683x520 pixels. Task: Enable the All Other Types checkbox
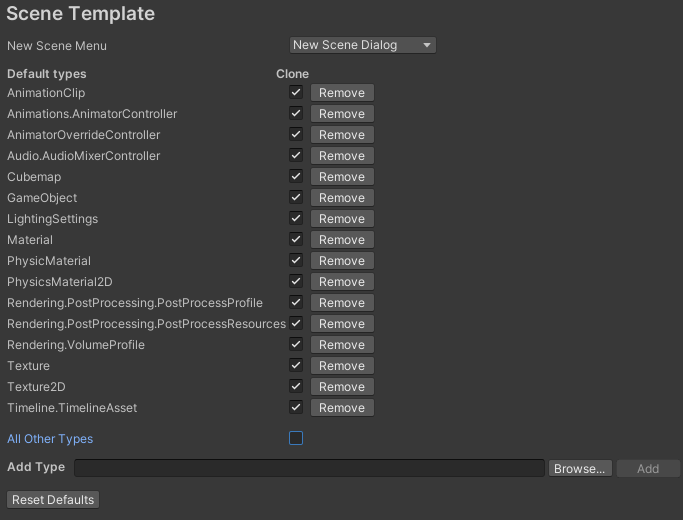point(296,438)
